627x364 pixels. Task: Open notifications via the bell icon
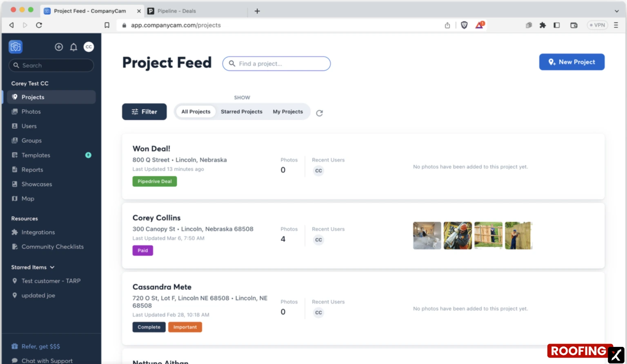coord(73,47)
